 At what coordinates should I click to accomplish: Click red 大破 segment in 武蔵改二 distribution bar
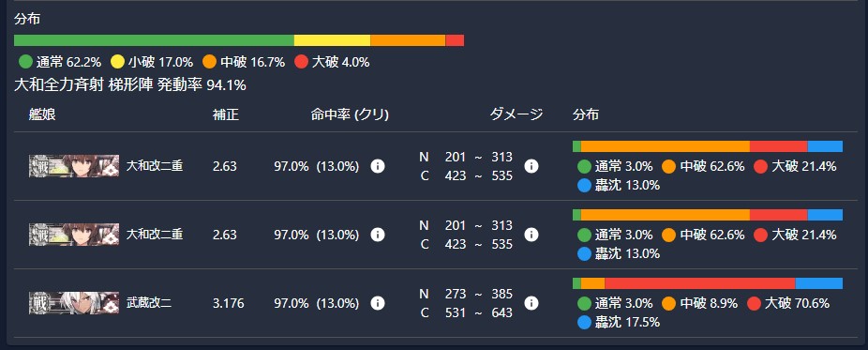pyautogui.click(x=699, y=283)
